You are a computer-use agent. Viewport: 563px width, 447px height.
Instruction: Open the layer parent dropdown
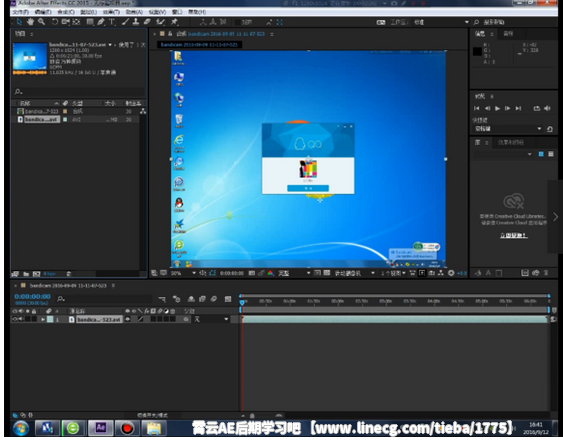coord(211,319)
